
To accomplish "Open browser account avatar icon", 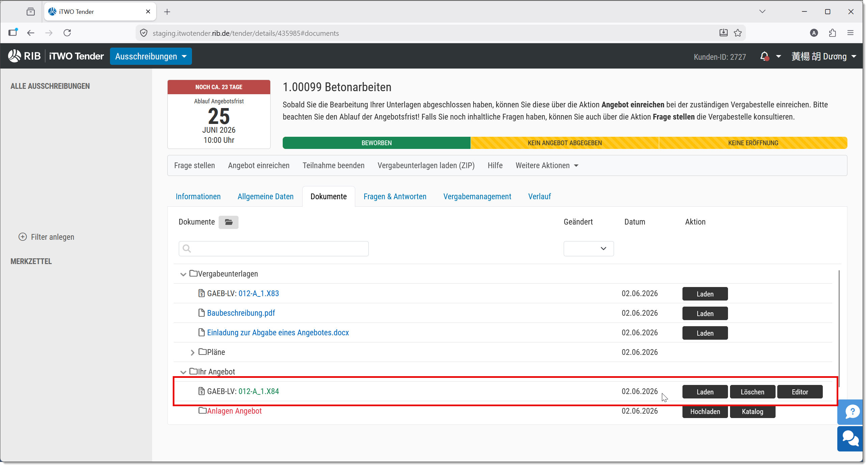I will point(814,33).
